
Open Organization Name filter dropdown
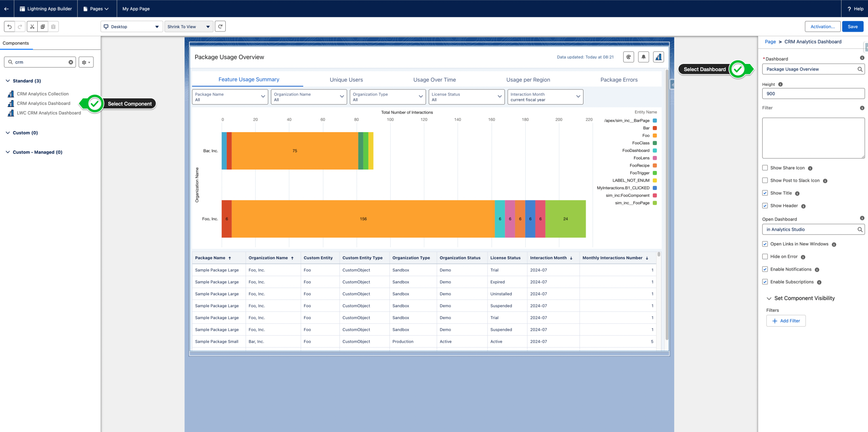pos(309,97)
